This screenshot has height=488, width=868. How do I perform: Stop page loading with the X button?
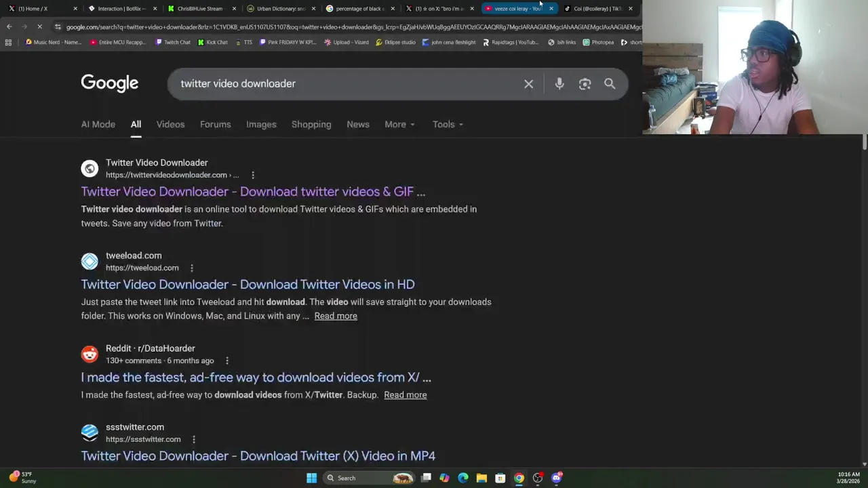[x=39, y=26]
